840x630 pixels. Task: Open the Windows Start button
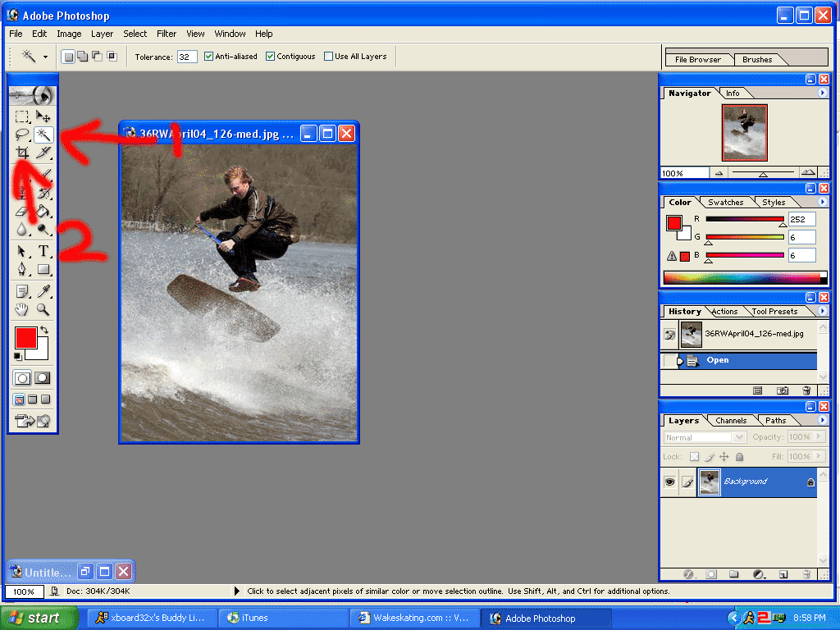pyautogui.click(x=39, y=618)
